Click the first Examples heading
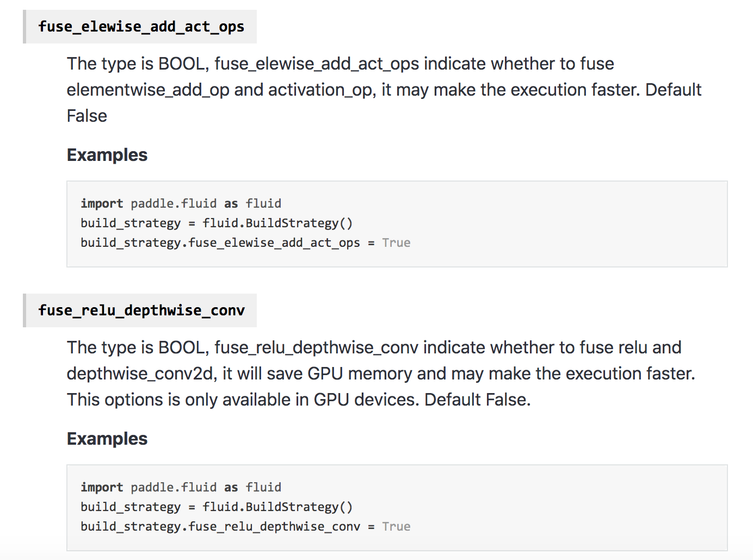Screen dimensions: 753x560 point(107,155)
